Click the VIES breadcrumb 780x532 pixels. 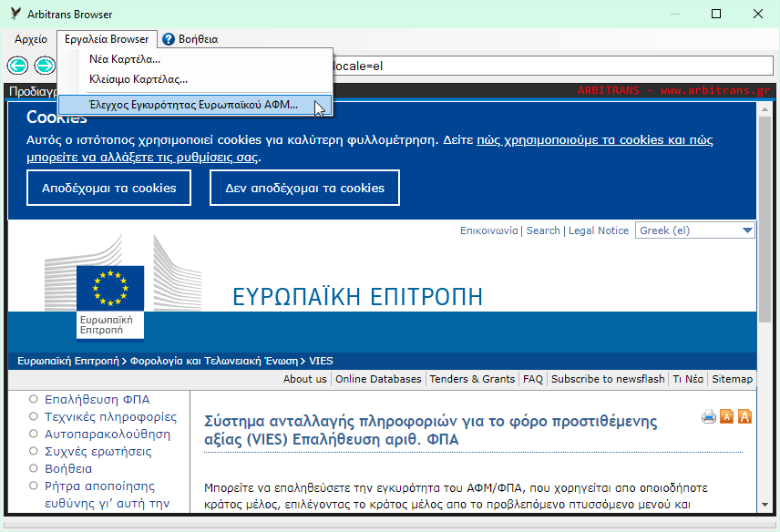(x=321, y=361)
